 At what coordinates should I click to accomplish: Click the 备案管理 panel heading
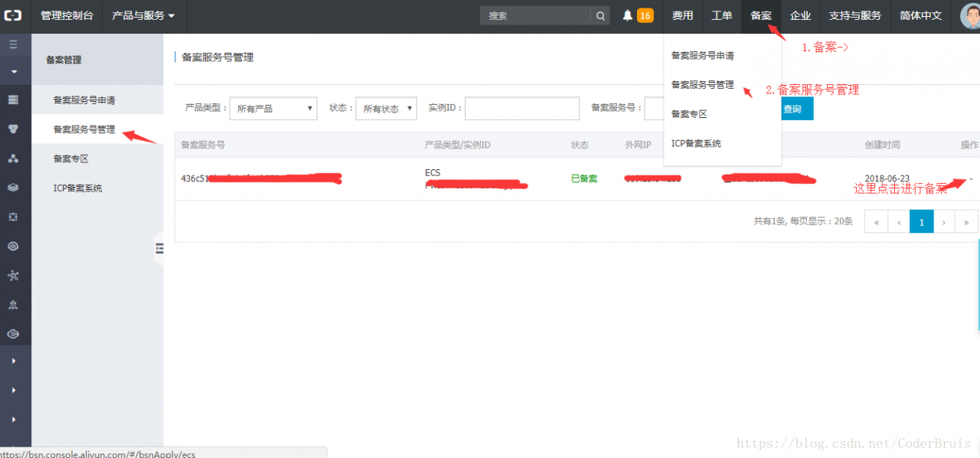coord(64,60)
